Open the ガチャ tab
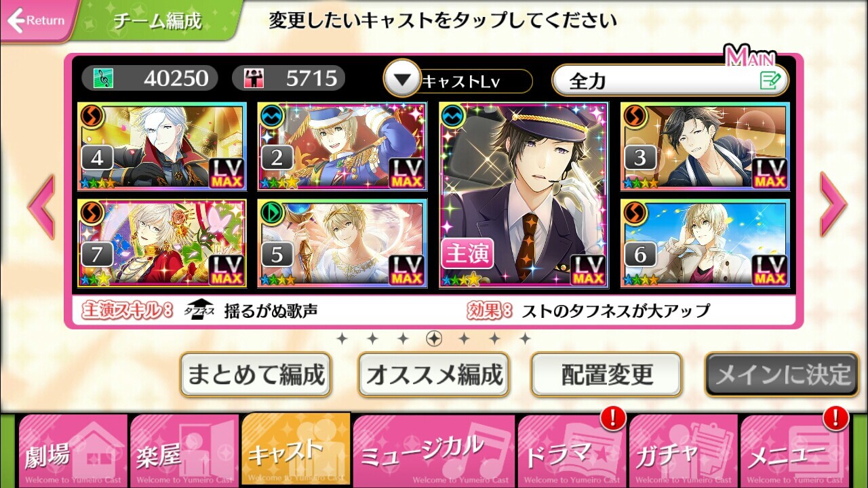This screenshot has height=488, width=868. point(684,451)
